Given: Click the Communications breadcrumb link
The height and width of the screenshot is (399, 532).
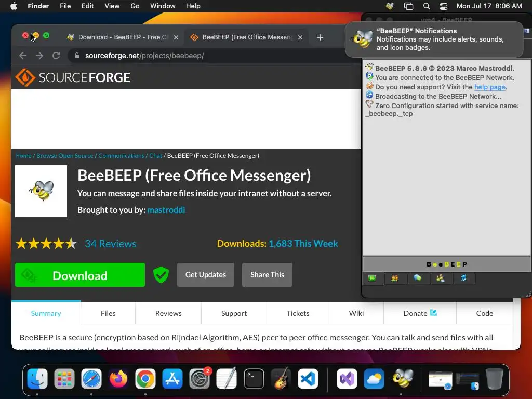Looking at the screenshot, I should (x=121, y=156).
